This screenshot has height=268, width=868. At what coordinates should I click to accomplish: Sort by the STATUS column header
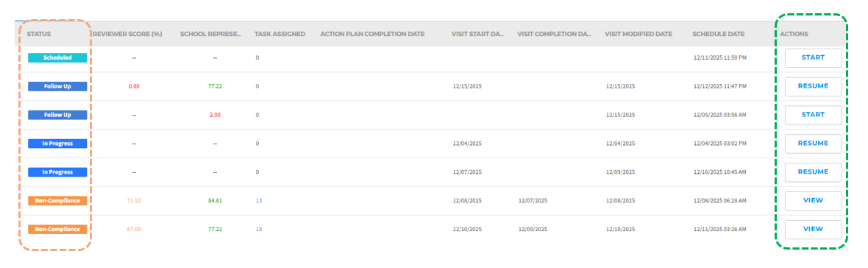(x=39, y=34)
